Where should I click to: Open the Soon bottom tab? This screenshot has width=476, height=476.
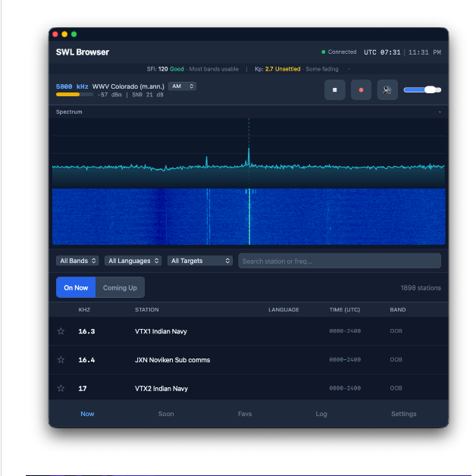(x=166, y=414)
